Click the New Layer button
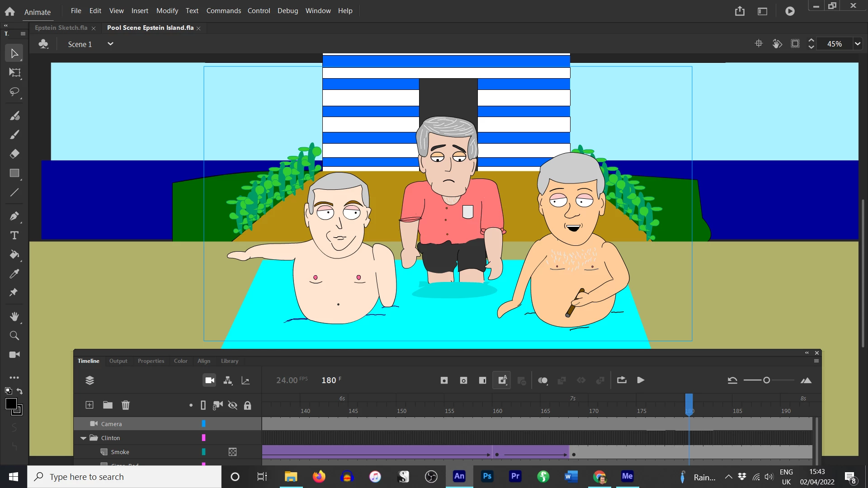The width and height of the screenshot is (868, 488). pyautogui.click(x=90, y=405)
